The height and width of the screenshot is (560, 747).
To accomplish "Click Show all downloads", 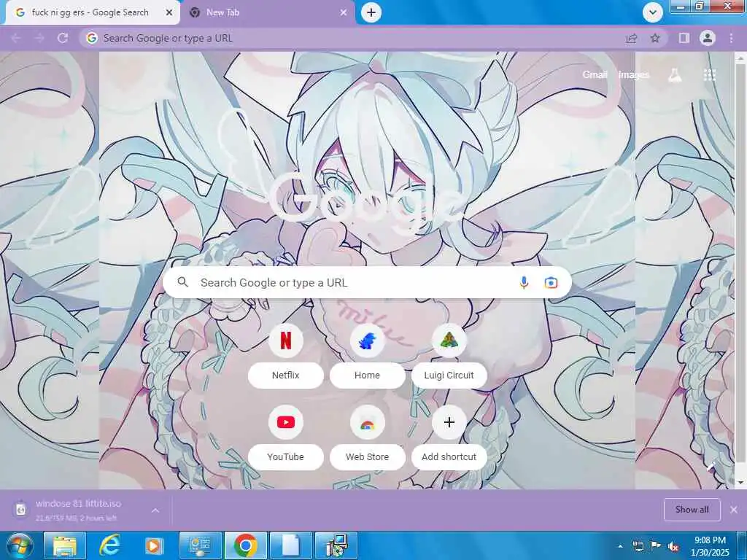I will pyautogui.click(x=692, y=510).
